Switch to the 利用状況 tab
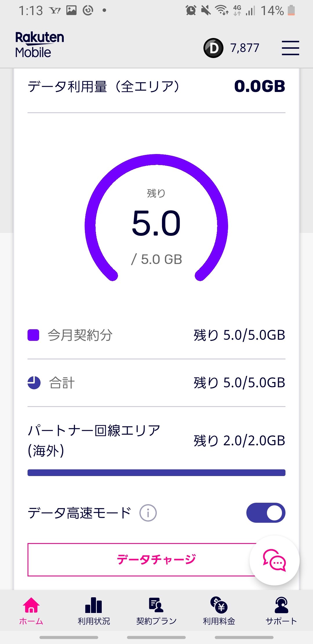Screen dimensions: 313x644 tap(94, 610)
